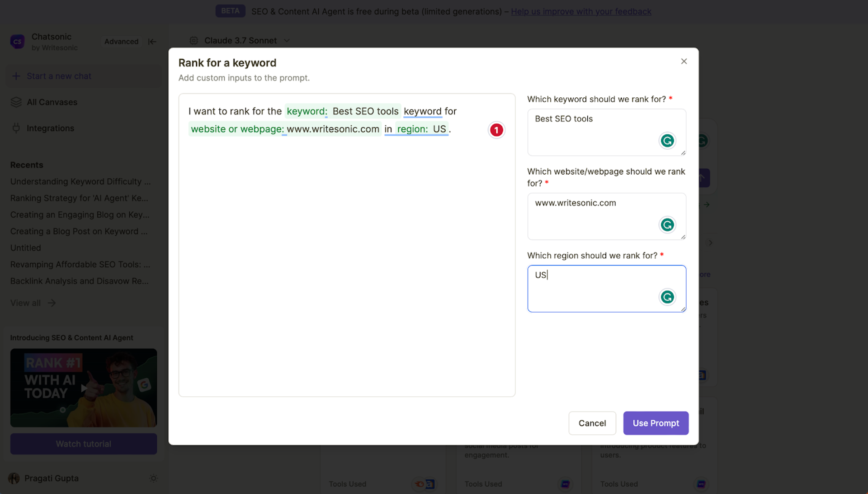The width and height of the screenshot is (868, 494).
Task: Click Introducing SEO & Content AI Agent heading
Action: click(71, 338)
